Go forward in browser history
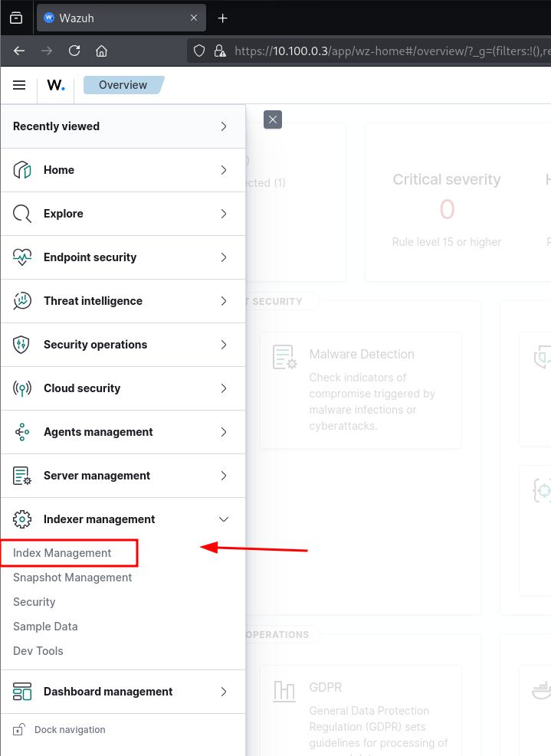551x756 pixels. click(x=47, y=51)
